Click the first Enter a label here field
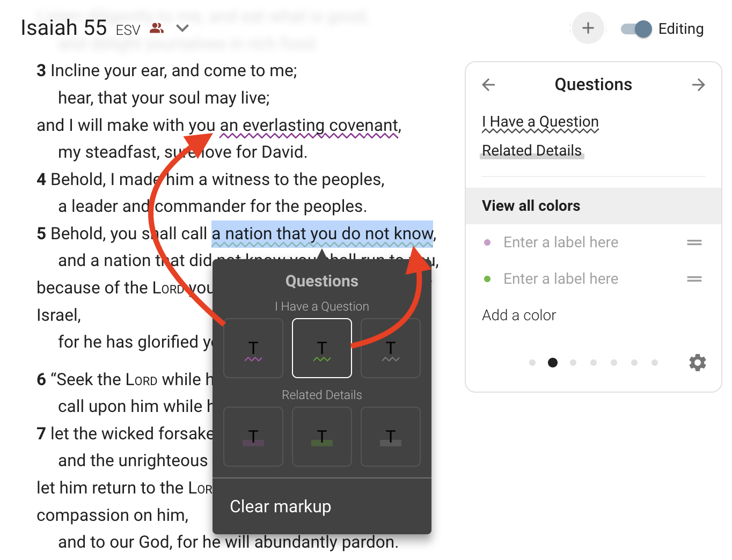 coord(561,242)
